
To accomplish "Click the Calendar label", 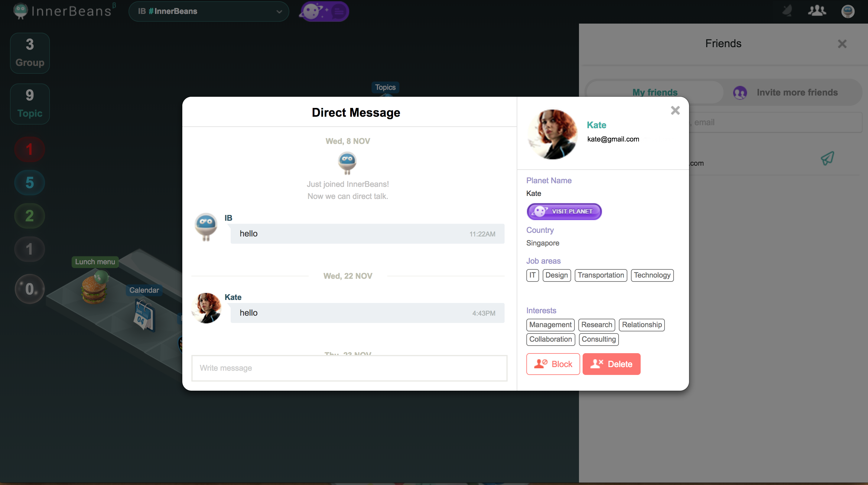I will coord(144,290).
